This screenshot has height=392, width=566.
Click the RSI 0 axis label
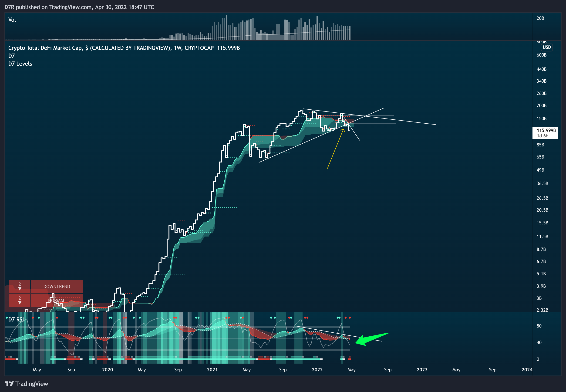coord(538,359)
